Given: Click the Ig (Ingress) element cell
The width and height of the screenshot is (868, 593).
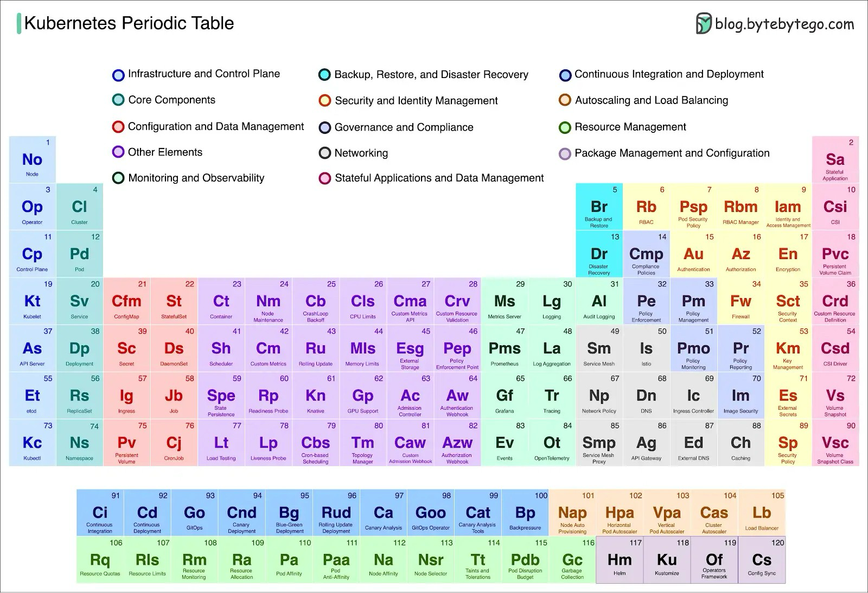Looking at the screenshot, I should point(127,395).
